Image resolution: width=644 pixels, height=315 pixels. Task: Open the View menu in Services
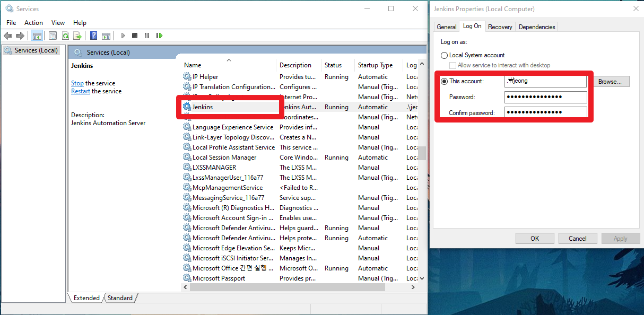pos(58,23)
